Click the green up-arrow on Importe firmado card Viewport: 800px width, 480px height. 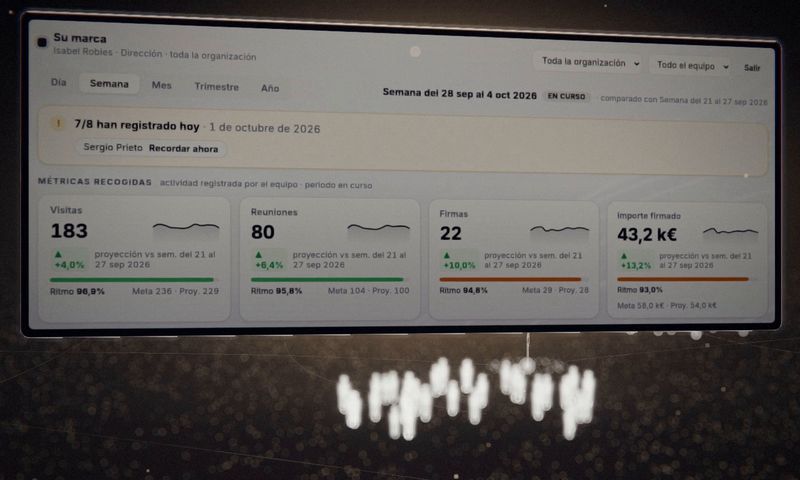pos(623,256)
